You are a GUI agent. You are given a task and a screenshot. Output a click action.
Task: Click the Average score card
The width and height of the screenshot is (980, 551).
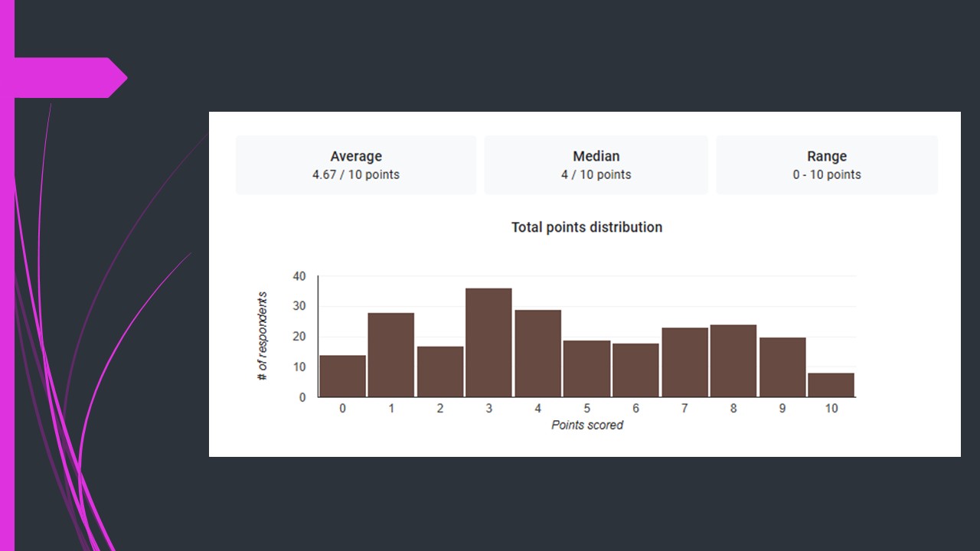pos(355,165)
